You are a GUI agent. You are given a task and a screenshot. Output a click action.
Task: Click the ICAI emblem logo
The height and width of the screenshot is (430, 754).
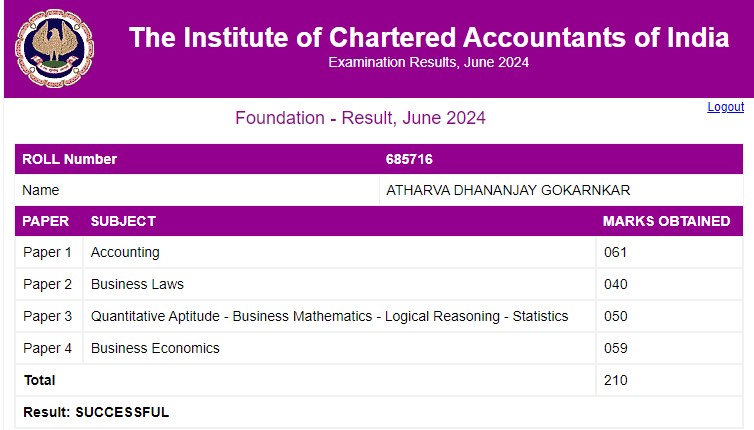[49, 49]
